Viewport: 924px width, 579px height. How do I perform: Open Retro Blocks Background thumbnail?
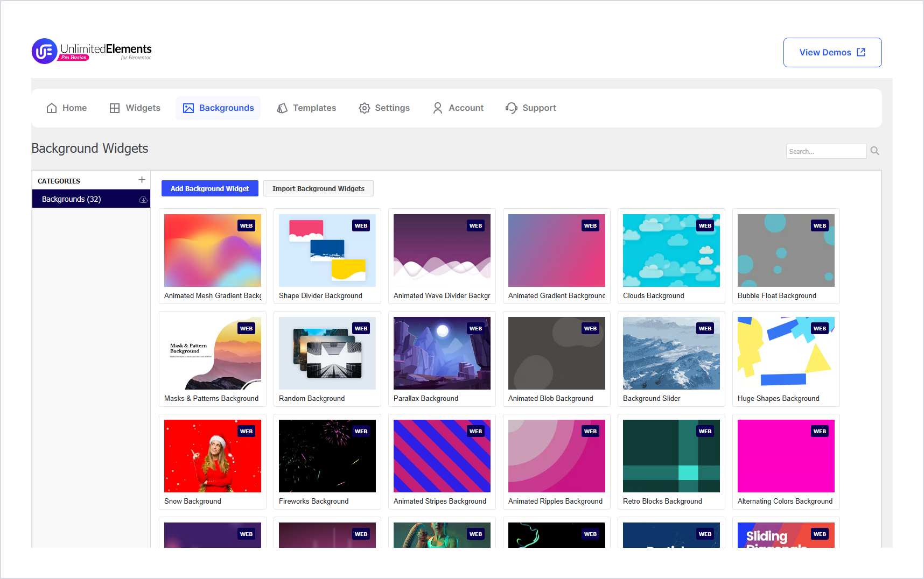[x=671, y=456]
